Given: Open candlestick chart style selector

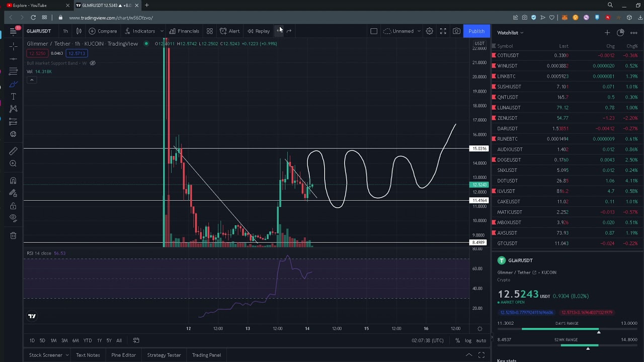Looking at the screenshot, I should [78, 31].
